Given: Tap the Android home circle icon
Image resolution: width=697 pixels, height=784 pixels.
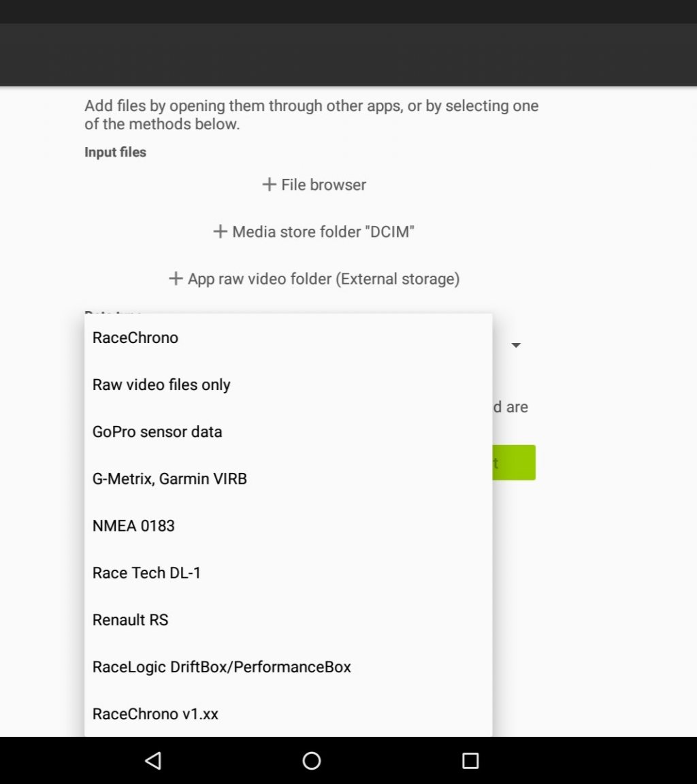Looking at the screenshot, I should coord(312,760).
